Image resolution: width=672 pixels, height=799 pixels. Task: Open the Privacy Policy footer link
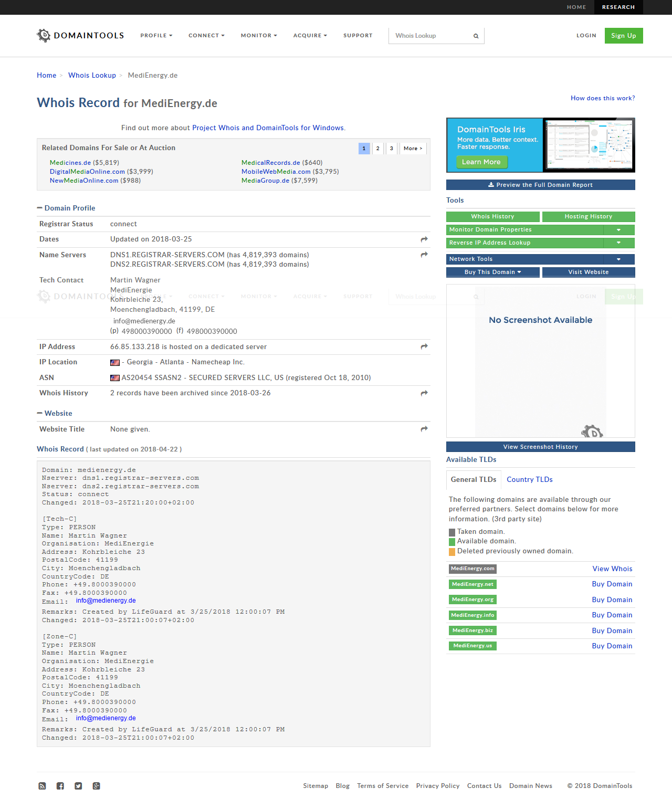click(438, 786)
